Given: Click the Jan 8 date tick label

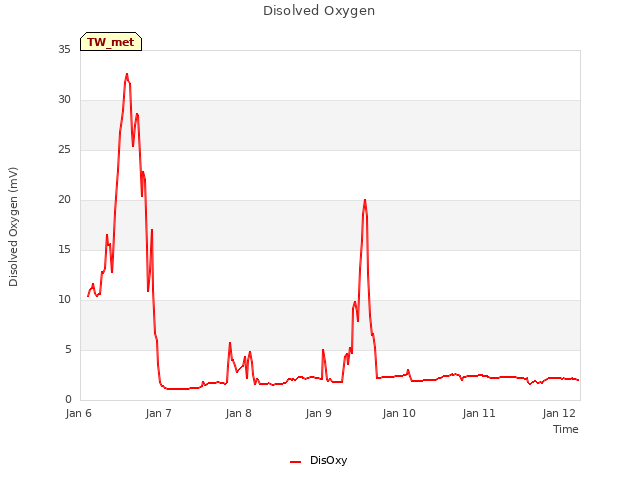Looking at the screenshot, I should click(238, 413).
